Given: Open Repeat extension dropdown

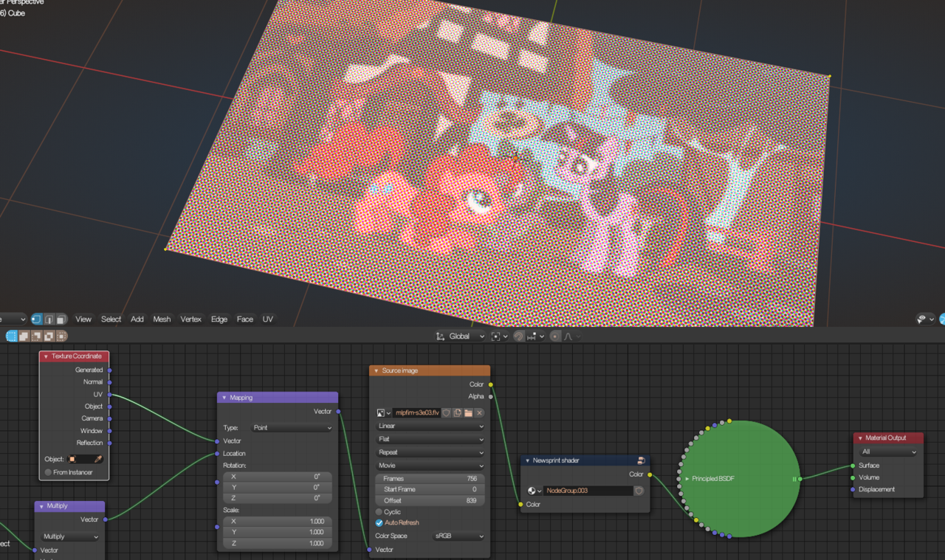Looking at the screenshot, I should pos(430,452).
